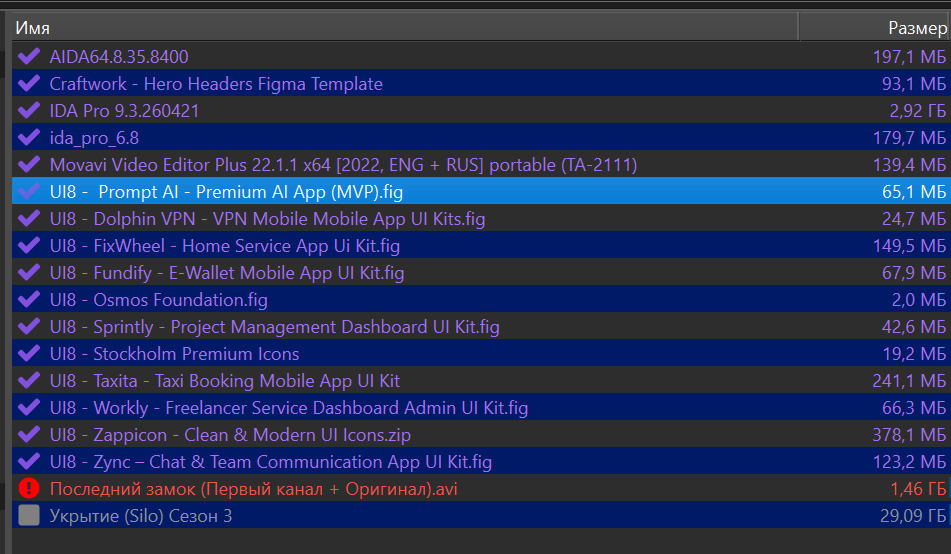The image size is (951, 554).
Task: Click the checkmark icon for Stockholm Premium Icons
Action: coord(29,353)
